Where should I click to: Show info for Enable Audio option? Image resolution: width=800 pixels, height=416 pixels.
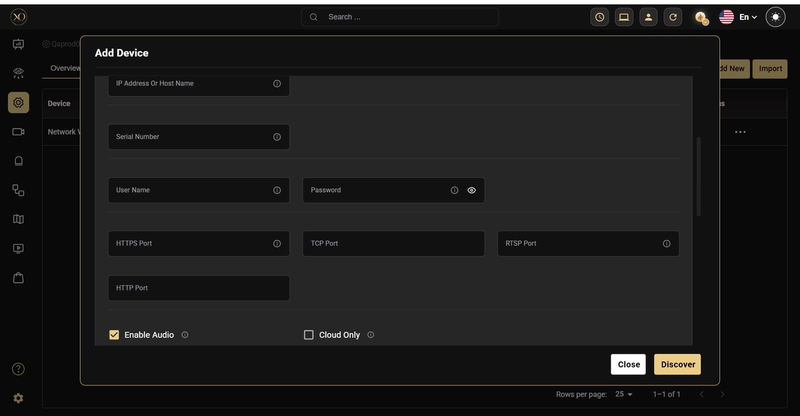185,335
